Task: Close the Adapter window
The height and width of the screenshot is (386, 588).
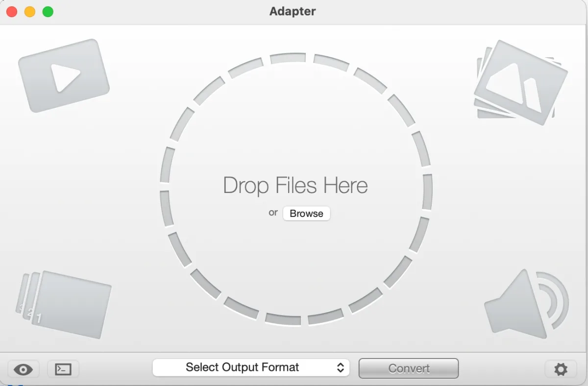Action: [11, 12]
